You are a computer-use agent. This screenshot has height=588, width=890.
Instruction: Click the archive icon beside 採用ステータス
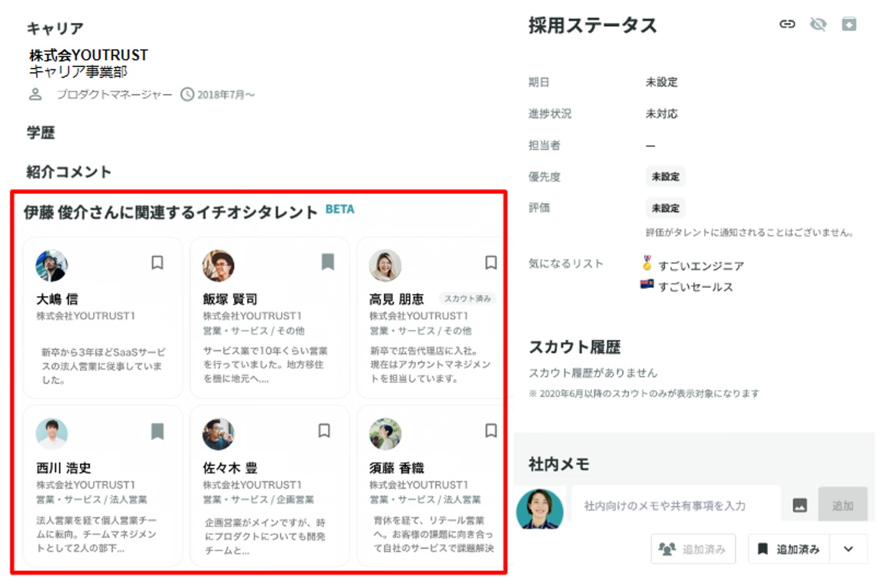[x=850, y=25]
